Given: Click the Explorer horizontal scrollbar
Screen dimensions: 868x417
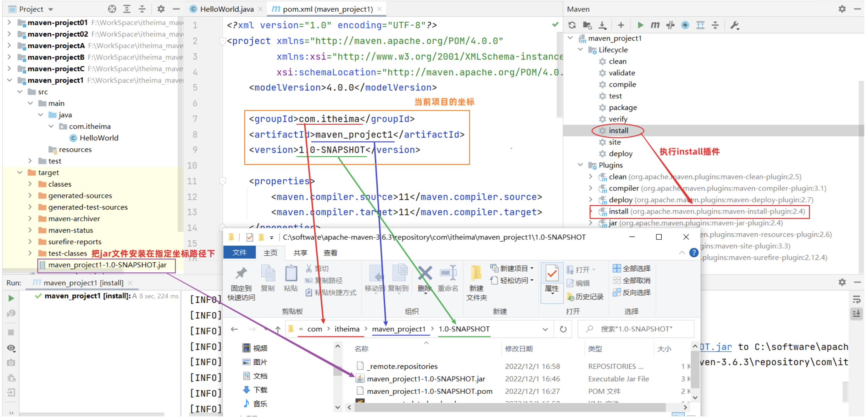Looking at the screenshot, I should click(x=509, y=407).
